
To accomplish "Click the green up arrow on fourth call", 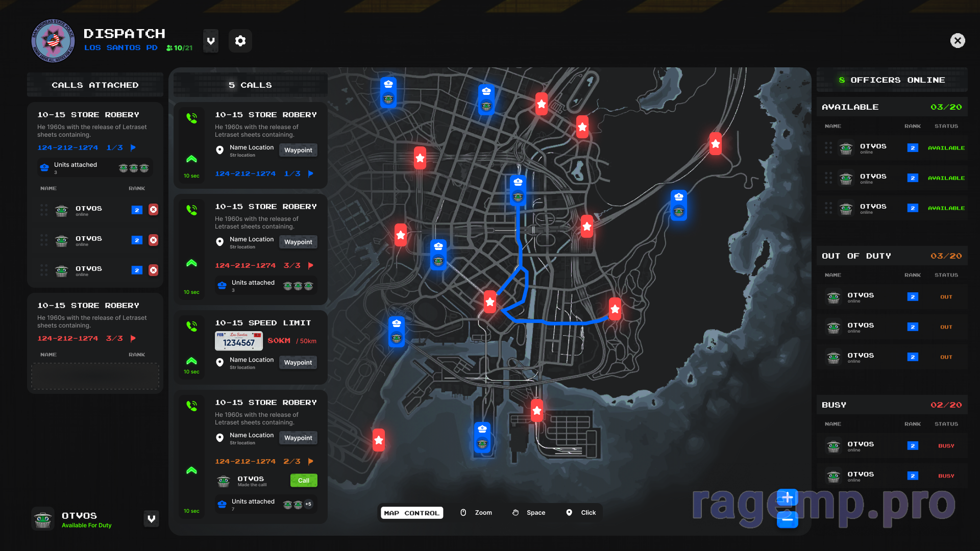I will 192,470.
